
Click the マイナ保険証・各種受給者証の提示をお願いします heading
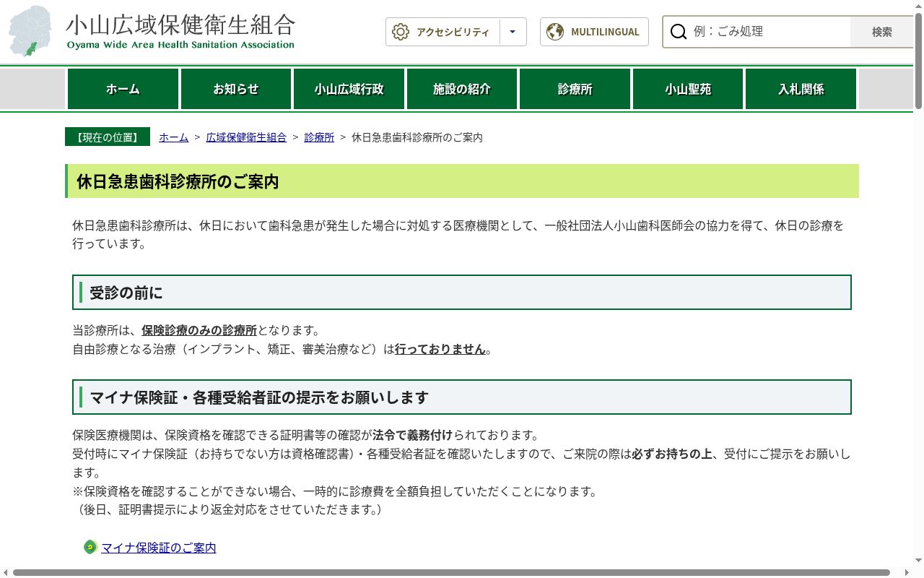tap(462, 397)
